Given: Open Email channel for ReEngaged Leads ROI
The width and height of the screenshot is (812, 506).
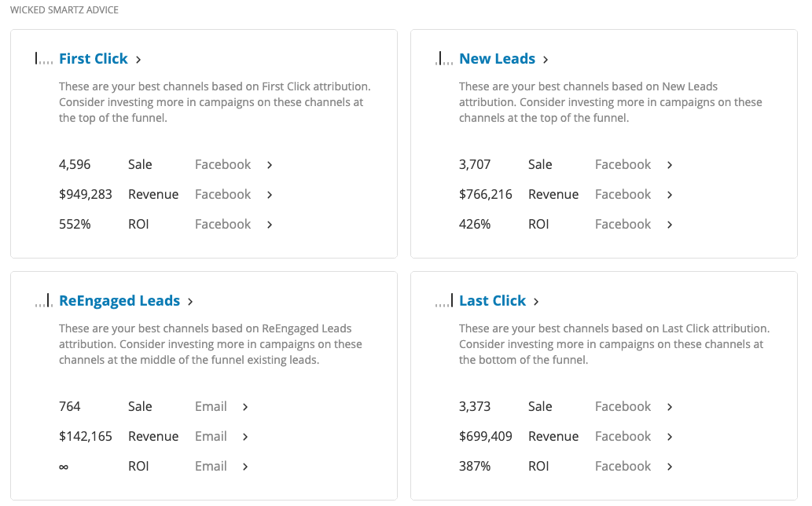Looking at the screenshot, I should [x=211, y=466].
